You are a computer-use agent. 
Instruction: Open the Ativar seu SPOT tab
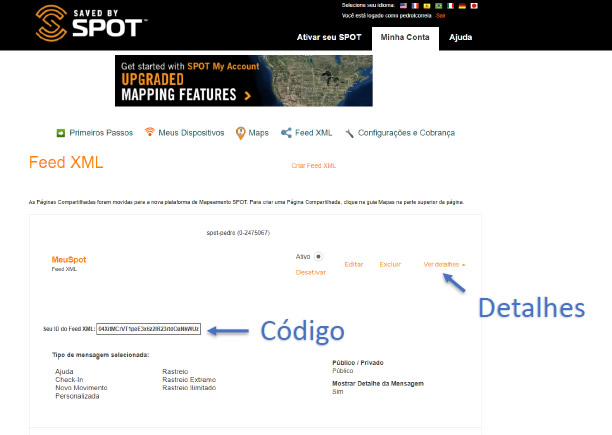[x=329, y=37]
